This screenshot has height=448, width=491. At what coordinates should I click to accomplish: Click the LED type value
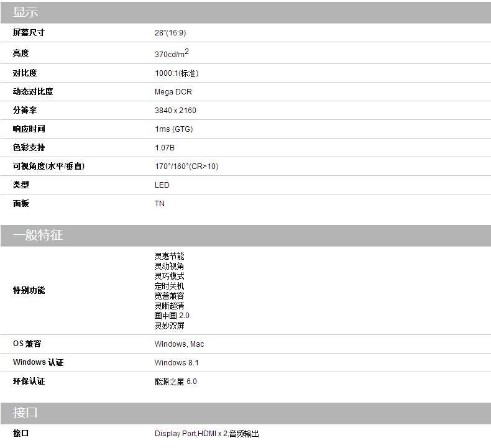pyautogui.click(x=162, y=185)
